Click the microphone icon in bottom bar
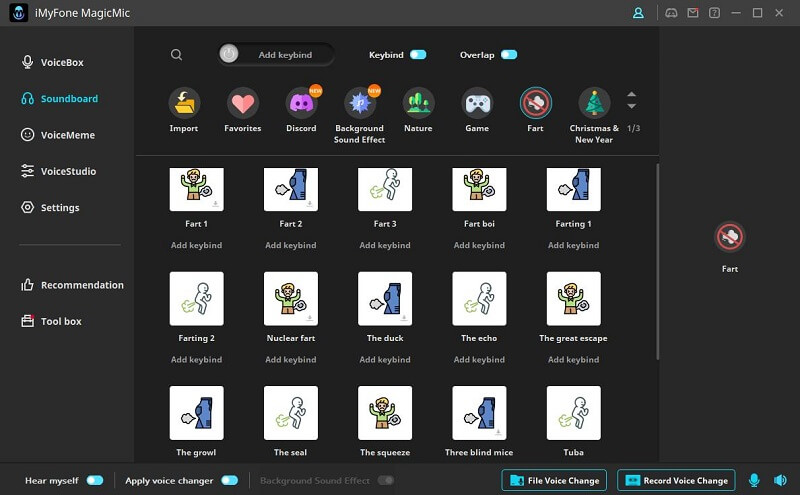 [754, 480]
